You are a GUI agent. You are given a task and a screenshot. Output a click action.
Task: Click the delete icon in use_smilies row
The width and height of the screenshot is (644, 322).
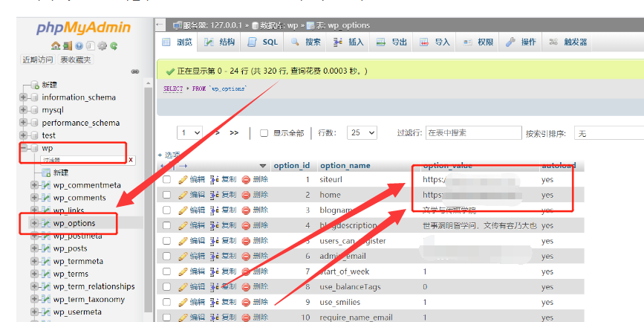coord(246,302)
